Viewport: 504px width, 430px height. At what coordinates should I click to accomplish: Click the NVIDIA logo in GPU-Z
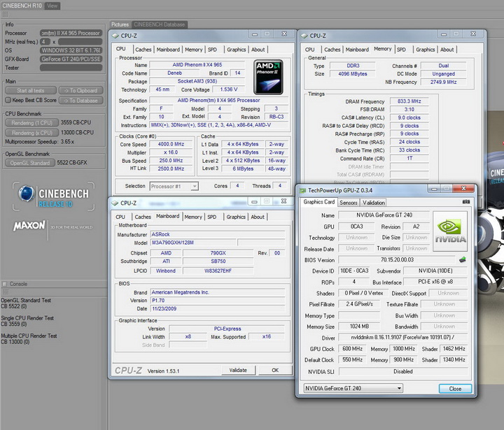pos(450,231)
